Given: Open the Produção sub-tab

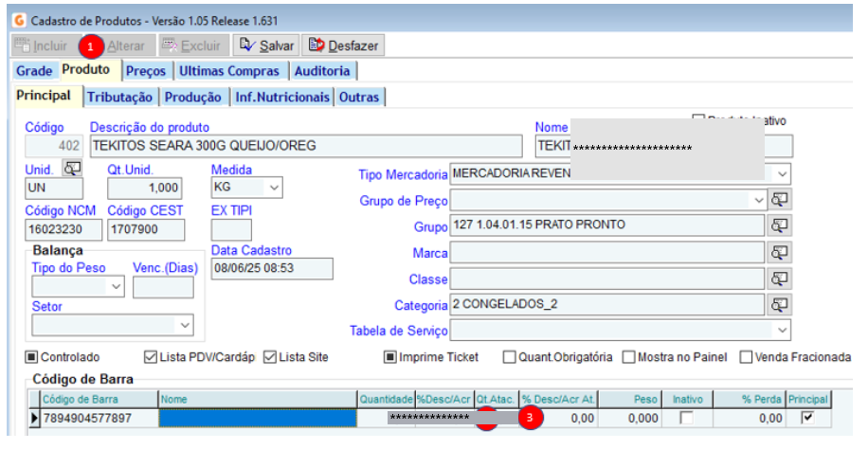Looking at the screenshot, I should 192,97.
